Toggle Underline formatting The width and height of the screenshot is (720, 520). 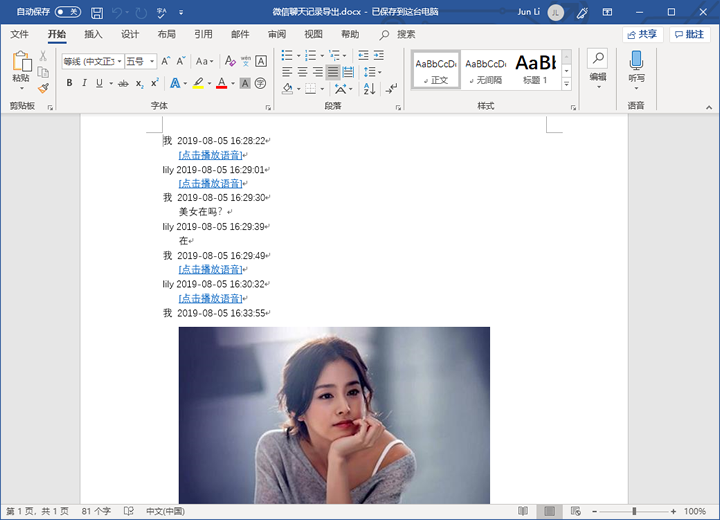click(99, 83)
